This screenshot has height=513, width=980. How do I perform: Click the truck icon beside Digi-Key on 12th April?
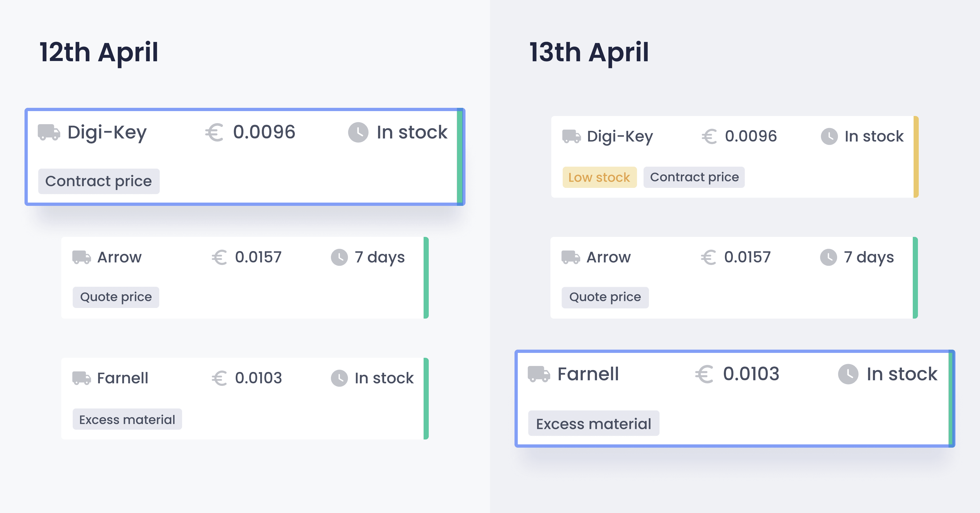49,132
